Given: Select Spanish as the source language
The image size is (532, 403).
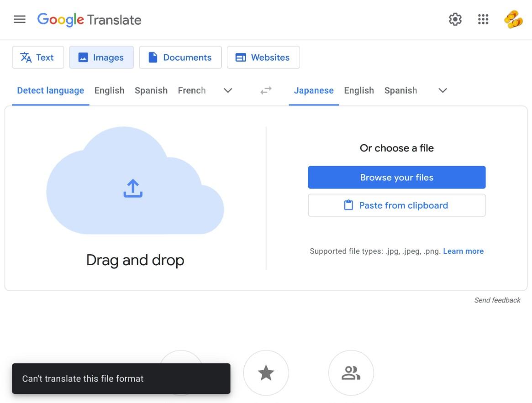Looking at the screenshot, I should (x=151, y=90).
